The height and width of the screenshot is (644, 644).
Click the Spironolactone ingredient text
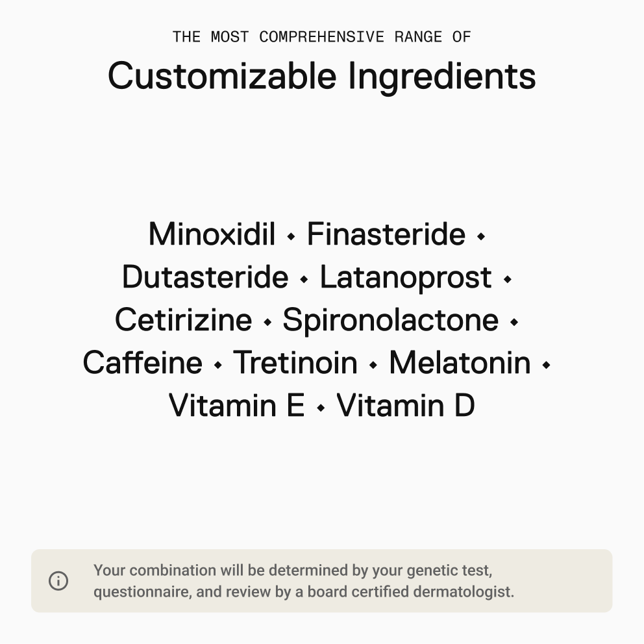click(x=391, y=321)
